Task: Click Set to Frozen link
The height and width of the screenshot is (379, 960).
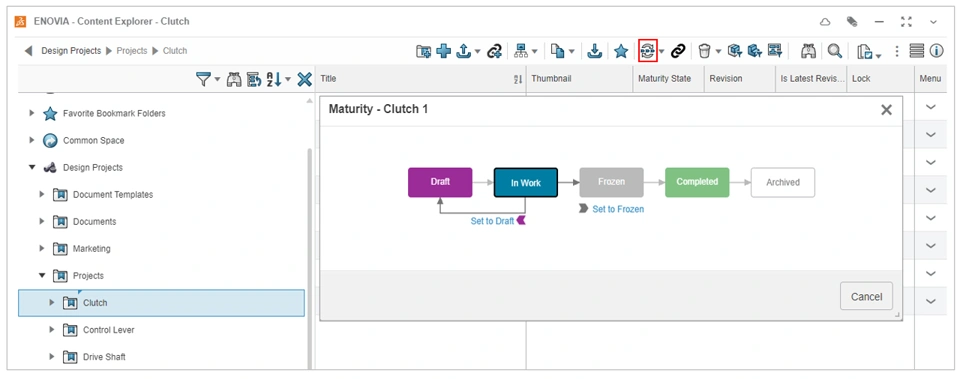Action: pyautogui.click(x=618, y=209)
